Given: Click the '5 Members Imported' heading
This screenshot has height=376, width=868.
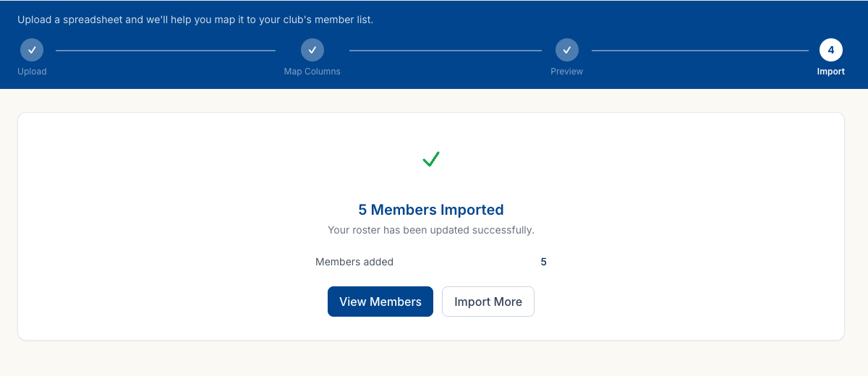Looking at the screenshot, I should (431, 210).
